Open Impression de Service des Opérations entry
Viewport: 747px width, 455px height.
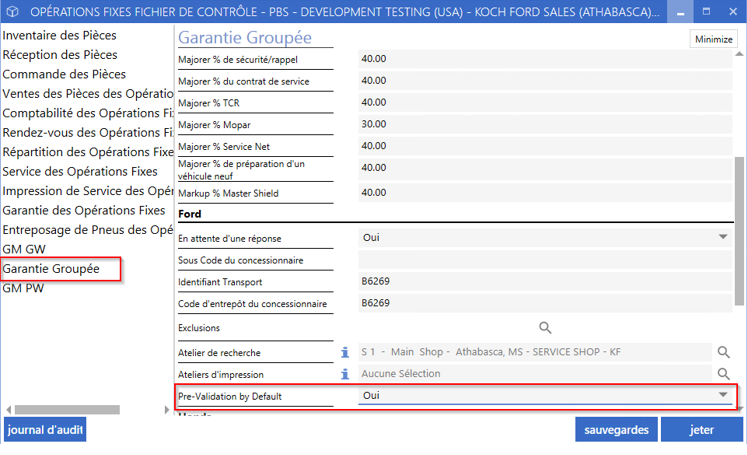[x=88, y=191]
